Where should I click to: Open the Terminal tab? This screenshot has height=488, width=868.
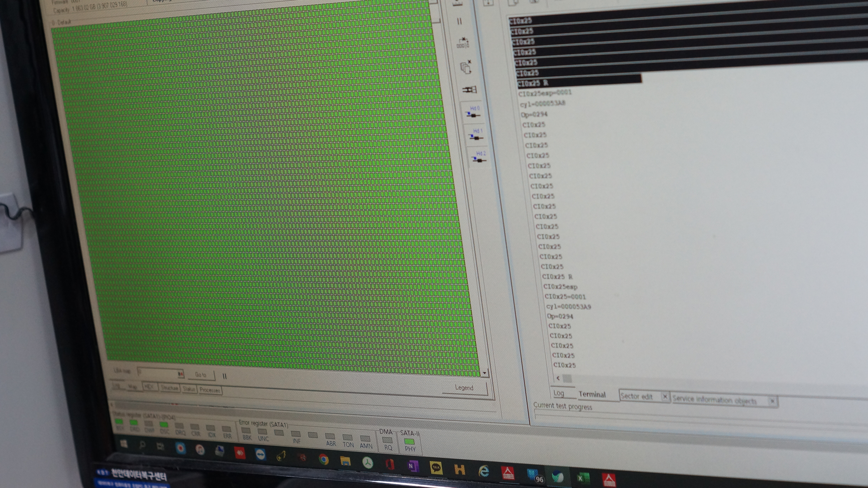click(x=592, y=394)
